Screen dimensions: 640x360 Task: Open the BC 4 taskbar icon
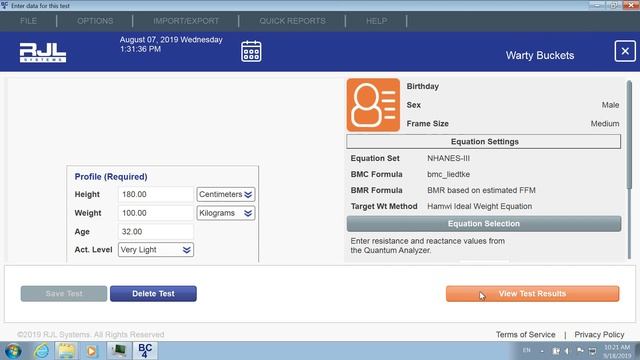pos(145,351)
